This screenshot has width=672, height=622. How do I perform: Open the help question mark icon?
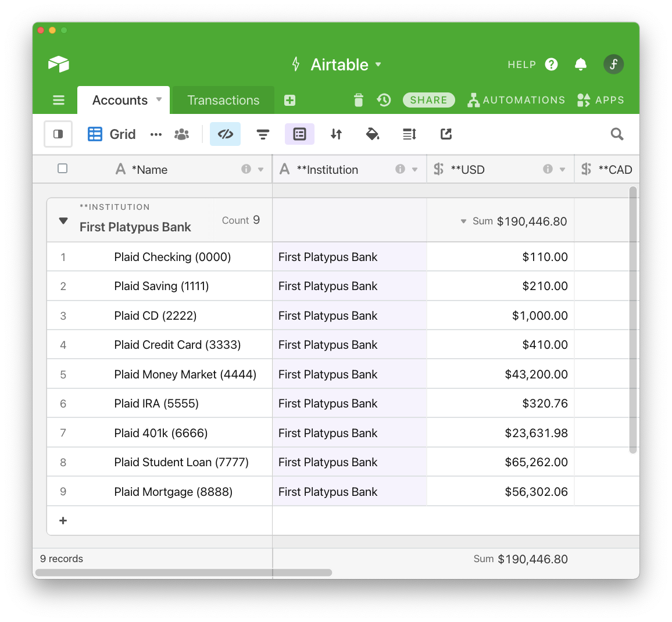(x=551, y=65)
